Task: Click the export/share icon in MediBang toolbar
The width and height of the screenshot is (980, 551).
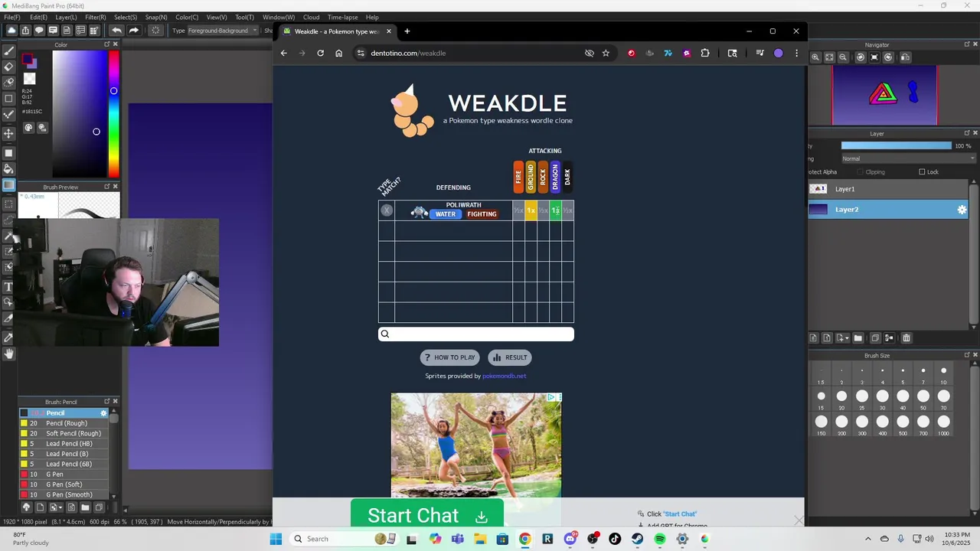Action: tap(25, 31)
